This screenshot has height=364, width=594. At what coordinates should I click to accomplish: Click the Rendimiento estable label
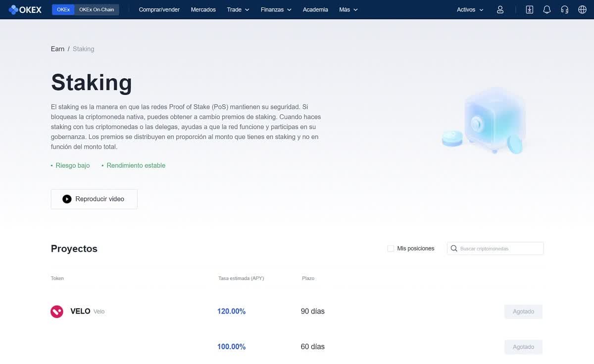[136, 166]
